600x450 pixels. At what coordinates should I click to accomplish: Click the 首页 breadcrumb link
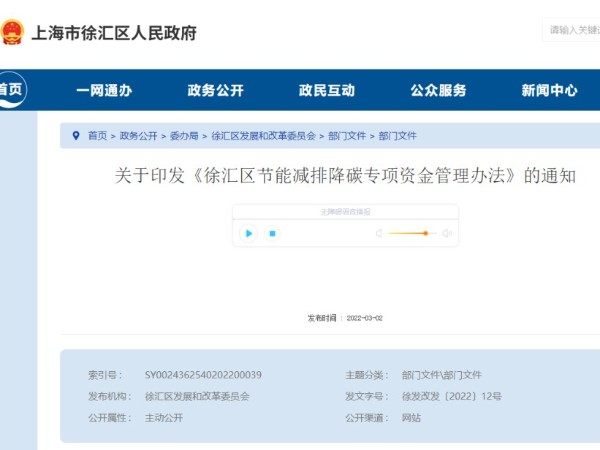(98, 136)
